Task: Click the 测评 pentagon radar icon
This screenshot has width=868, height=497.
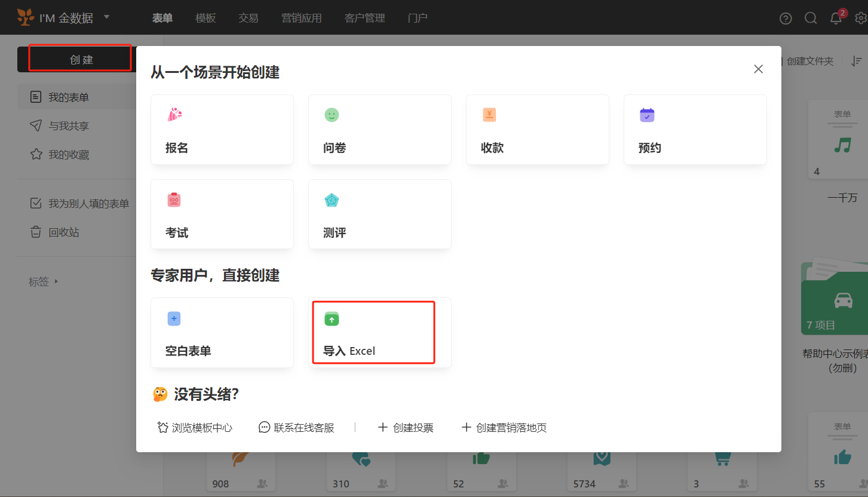Action: click(x=332, y=200)
